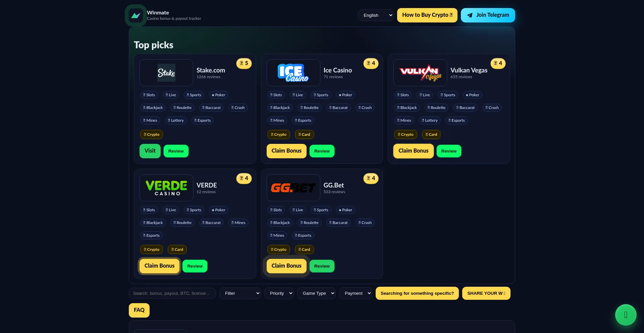Select the GG.Bet logo

[x=293, y=188]
